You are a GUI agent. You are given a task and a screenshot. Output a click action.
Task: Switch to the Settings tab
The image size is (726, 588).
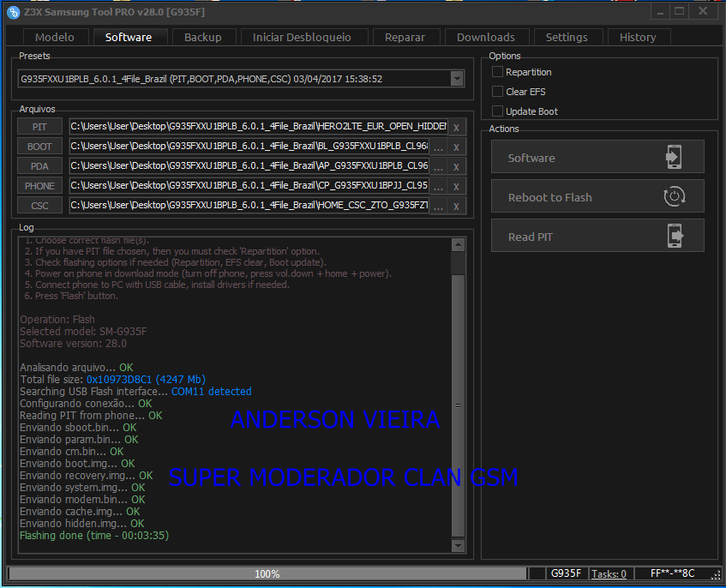[567, 37]
